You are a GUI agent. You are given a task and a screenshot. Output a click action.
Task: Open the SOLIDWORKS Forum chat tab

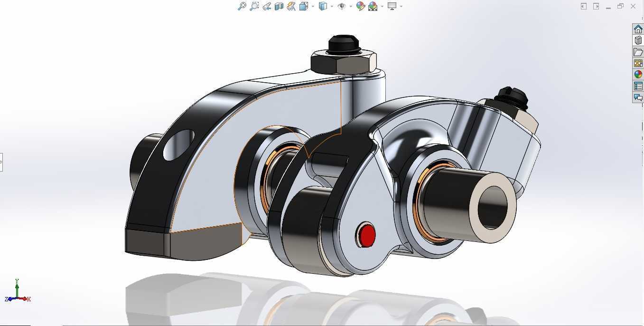pyautogui.click(x=638, y=97)
